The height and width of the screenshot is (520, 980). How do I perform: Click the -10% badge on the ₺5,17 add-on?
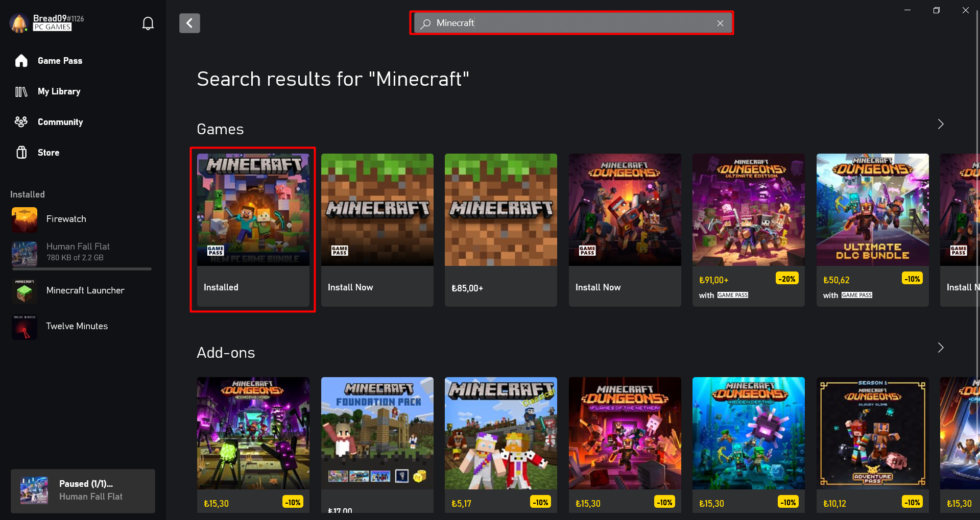tap(540, 502)
